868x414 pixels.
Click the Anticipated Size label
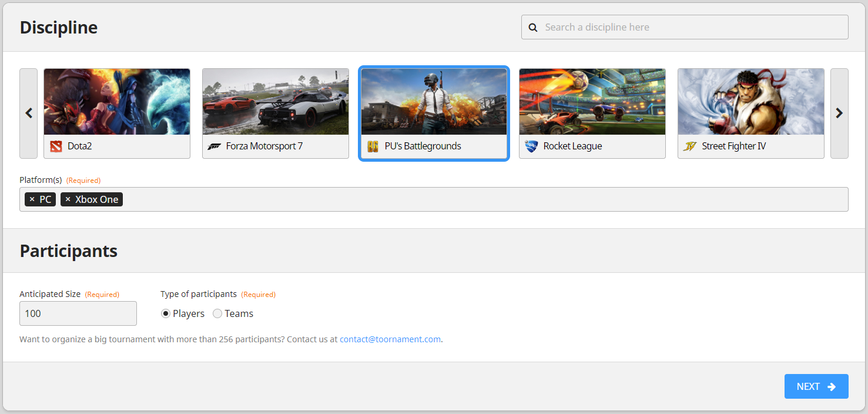point(50,294)
